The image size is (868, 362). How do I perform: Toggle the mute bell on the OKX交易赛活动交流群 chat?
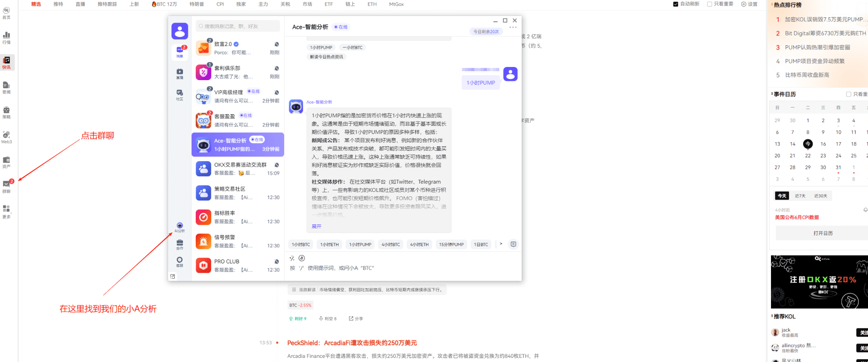[277, 165]
